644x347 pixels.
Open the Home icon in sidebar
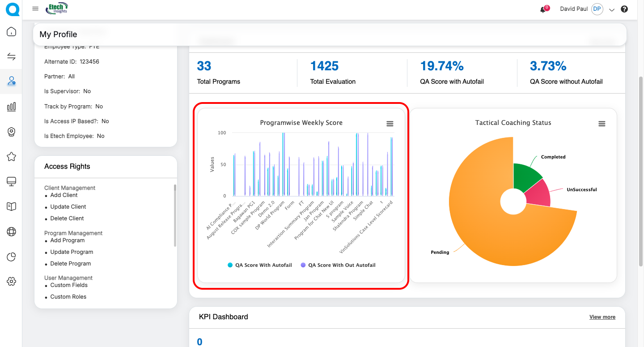(x=12, y=32)
